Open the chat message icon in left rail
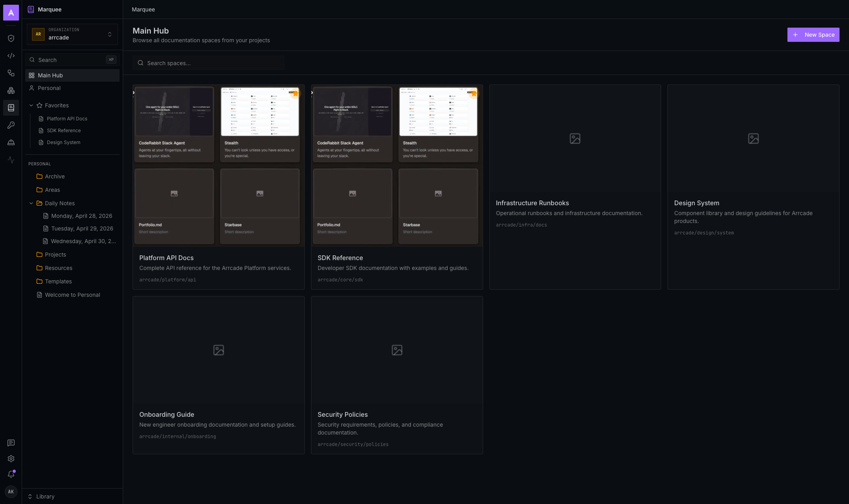This screenshot has width=849, height=504. click(11, 443)
